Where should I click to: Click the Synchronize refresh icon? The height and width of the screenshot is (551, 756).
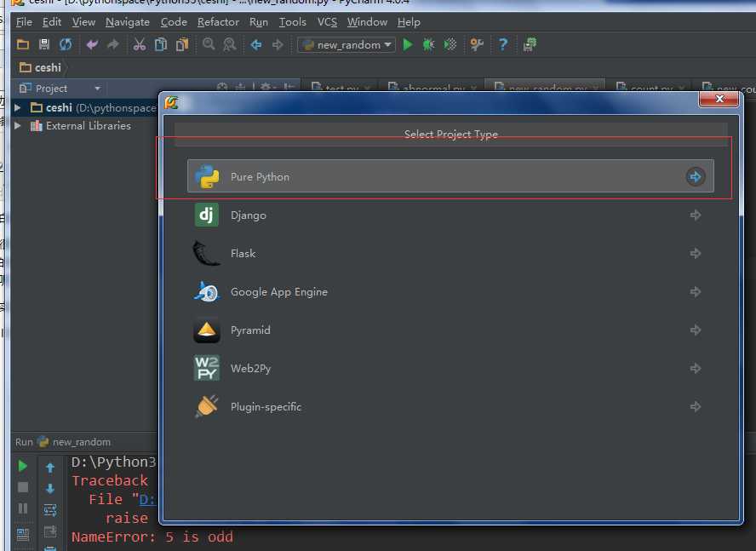66,45
